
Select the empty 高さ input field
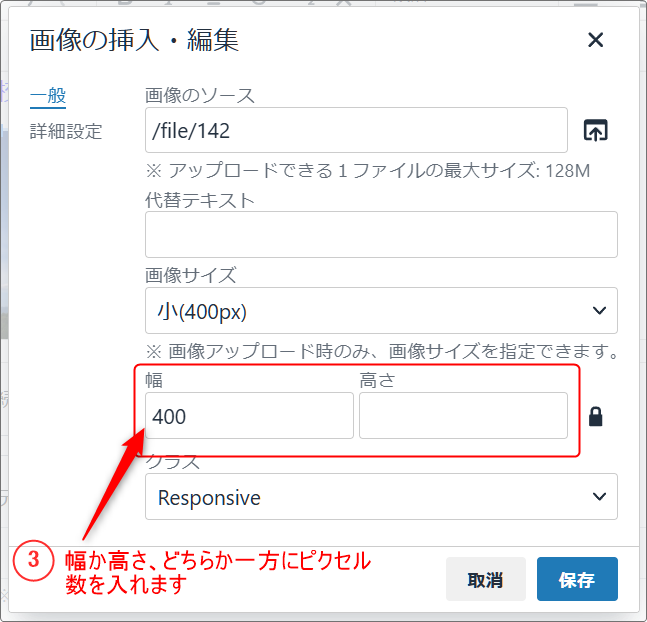[x=463, y=416]
